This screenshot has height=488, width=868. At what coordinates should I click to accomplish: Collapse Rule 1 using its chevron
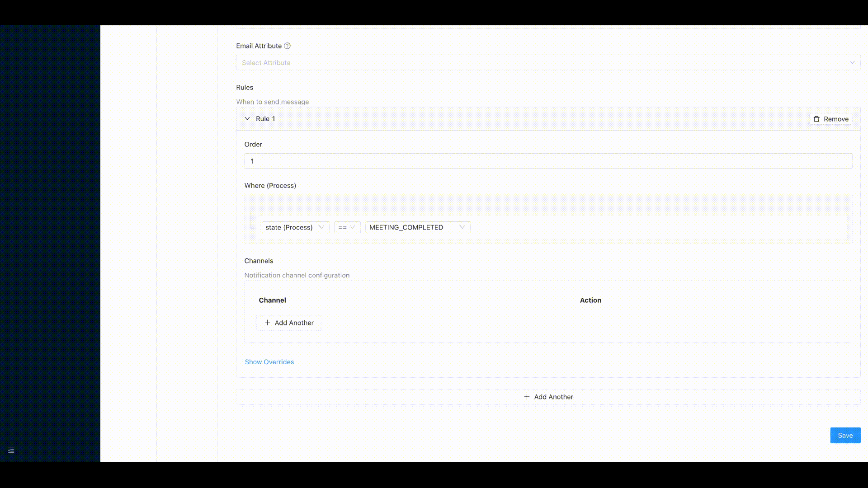[x=247, y=118]
